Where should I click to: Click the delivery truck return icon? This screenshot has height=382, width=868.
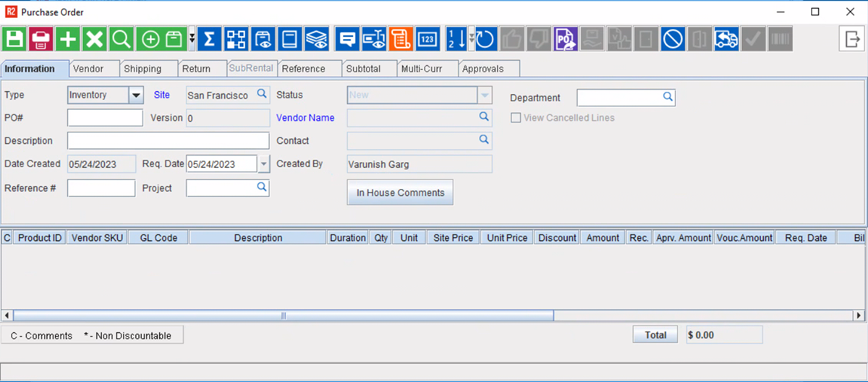726,39
